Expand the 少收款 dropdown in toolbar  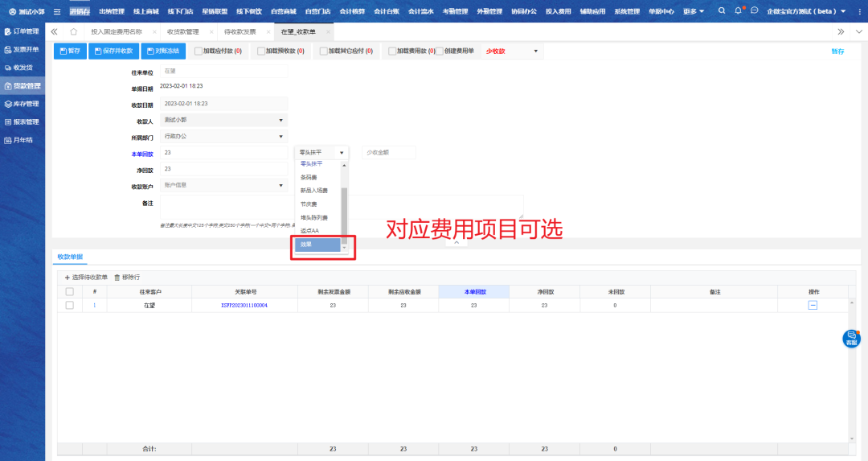click(512, 51)
